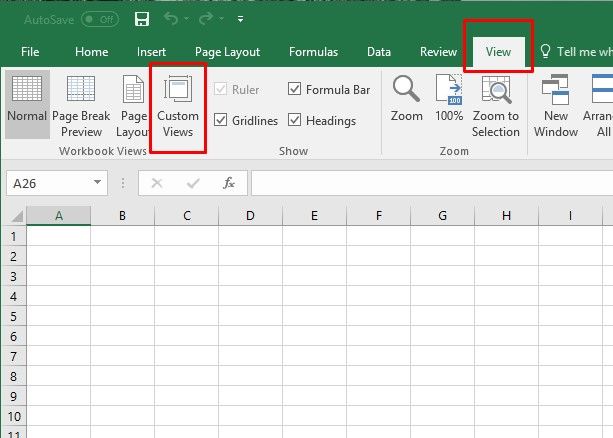Uncheck the Formula Bar checkbox
Viewport: 613px width, 438px height.
[294, 89]
